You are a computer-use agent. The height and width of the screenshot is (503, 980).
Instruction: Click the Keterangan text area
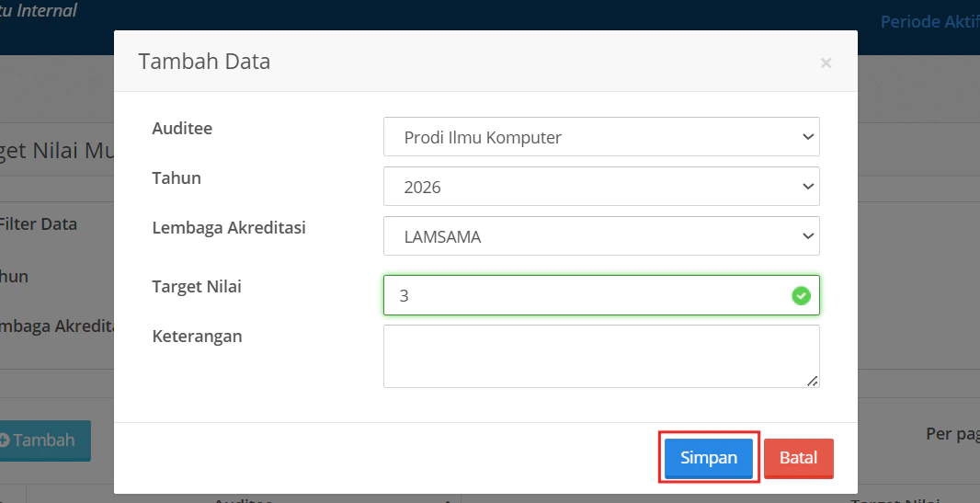click(x=601, y=356)
